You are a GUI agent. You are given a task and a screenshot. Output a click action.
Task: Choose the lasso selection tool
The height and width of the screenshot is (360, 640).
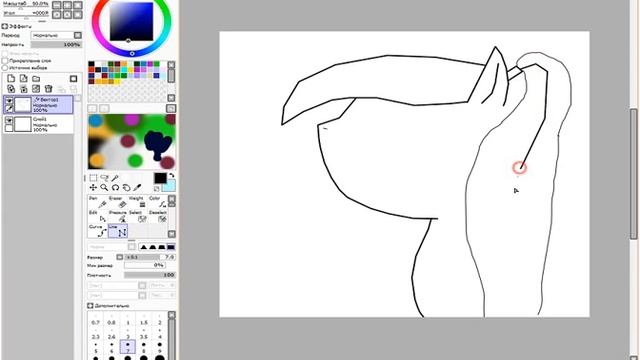click(104, 178)
